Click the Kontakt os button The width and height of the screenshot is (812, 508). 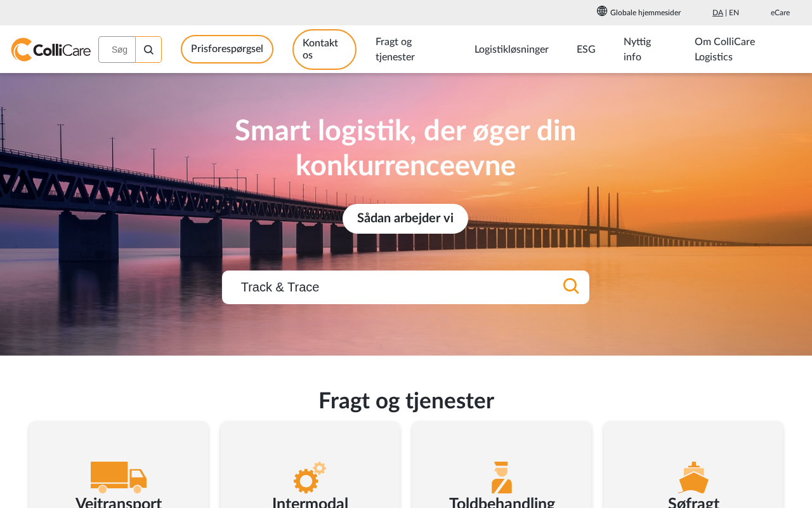tap(324, 50)
